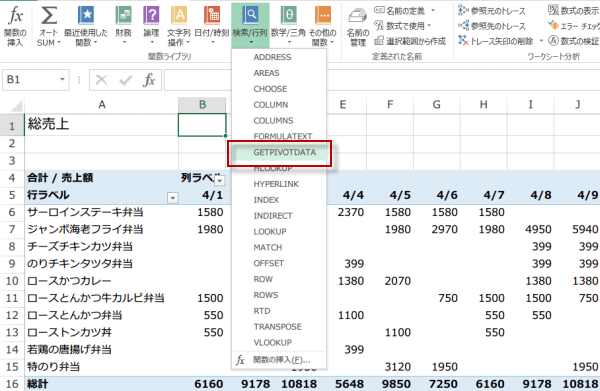600x391 pixels.
Task: Click the オートSUM sigma icon
Action: pyautogui.click(x=49, y=15)
